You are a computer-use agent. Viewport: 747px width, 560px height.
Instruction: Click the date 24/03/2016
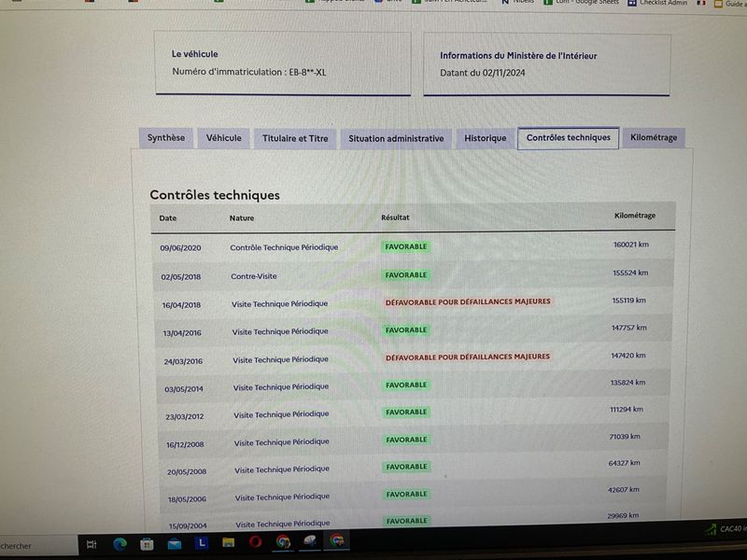click(x=183, y=361)
